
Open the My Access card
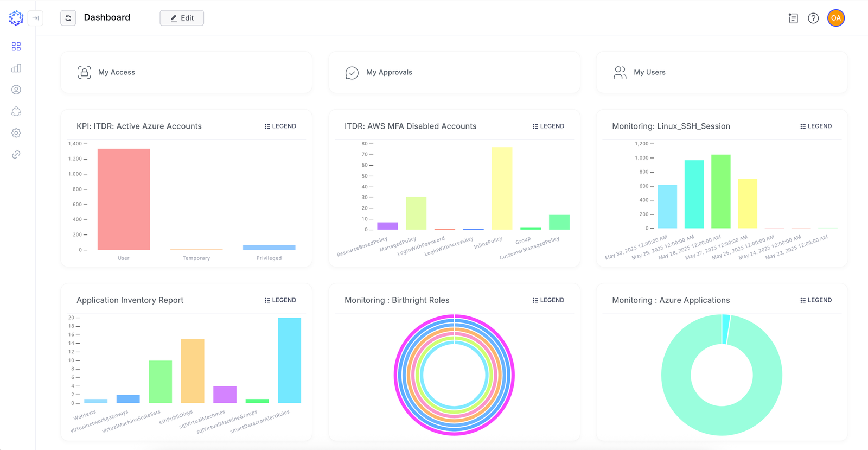[x=186, y=72]
